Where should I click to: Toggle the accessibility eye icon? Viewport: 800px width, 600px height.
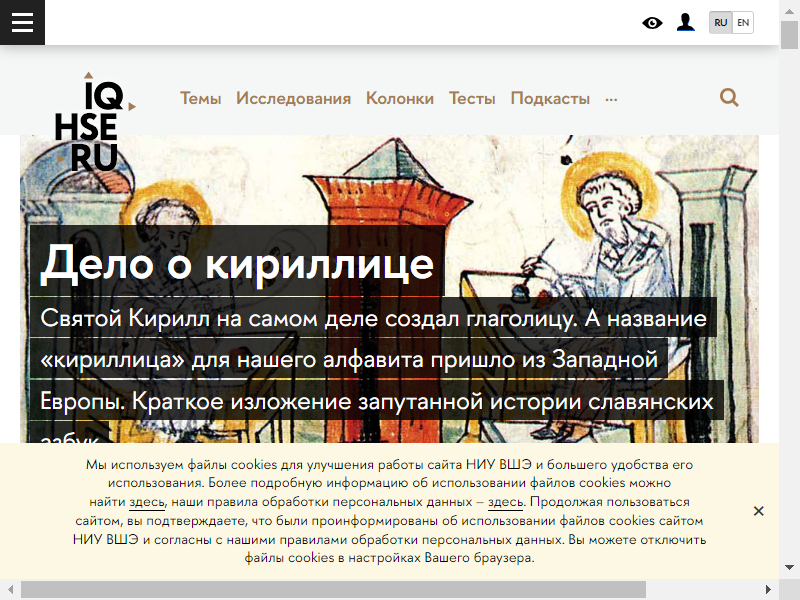pos(652,23)
